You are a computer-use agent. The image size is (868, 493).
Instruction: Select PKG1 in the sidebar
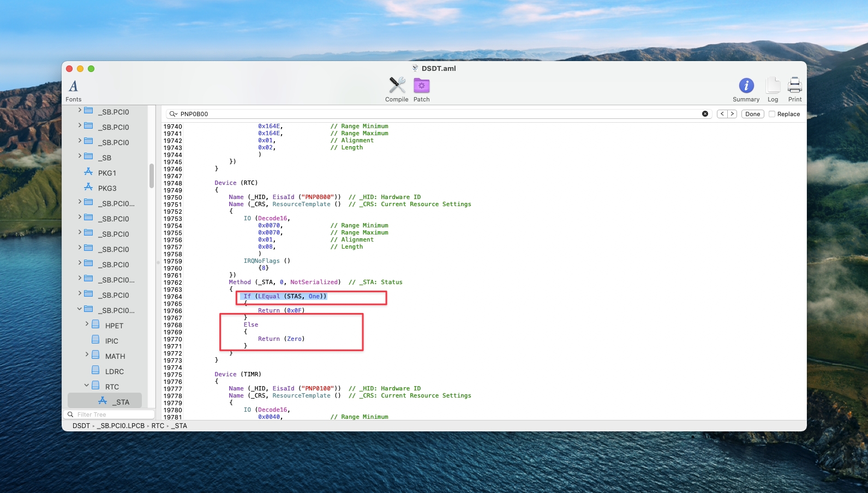coord(107,173)
